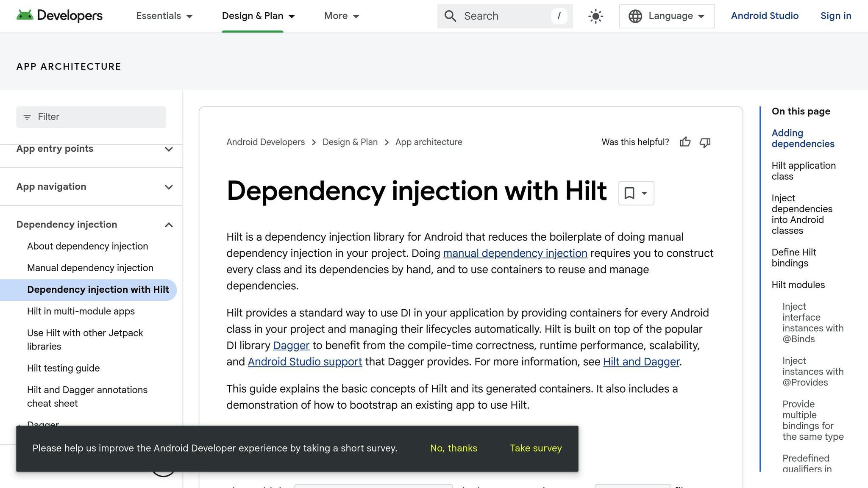Click Take survey button

536,448
